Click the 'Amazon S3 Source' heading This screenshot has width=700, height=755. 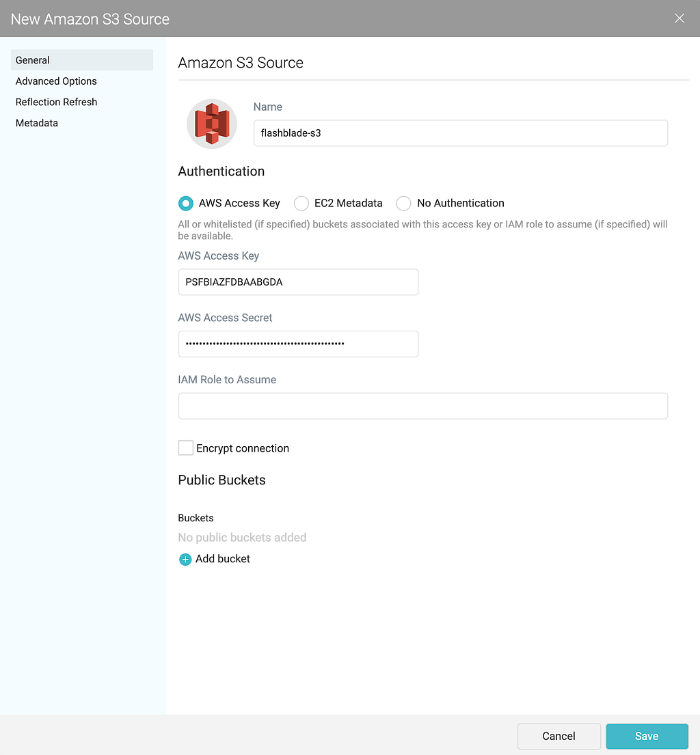[x=241, y=63]
